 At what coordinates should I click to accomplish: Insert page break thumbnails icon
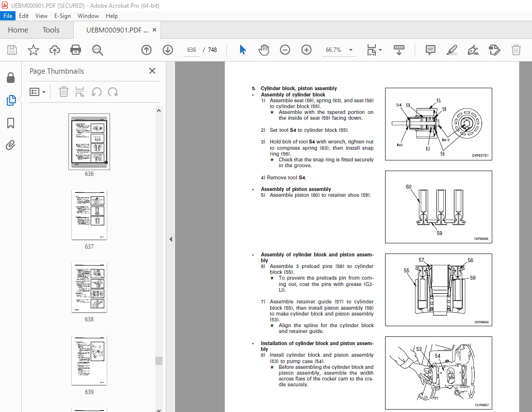(80, 92)
